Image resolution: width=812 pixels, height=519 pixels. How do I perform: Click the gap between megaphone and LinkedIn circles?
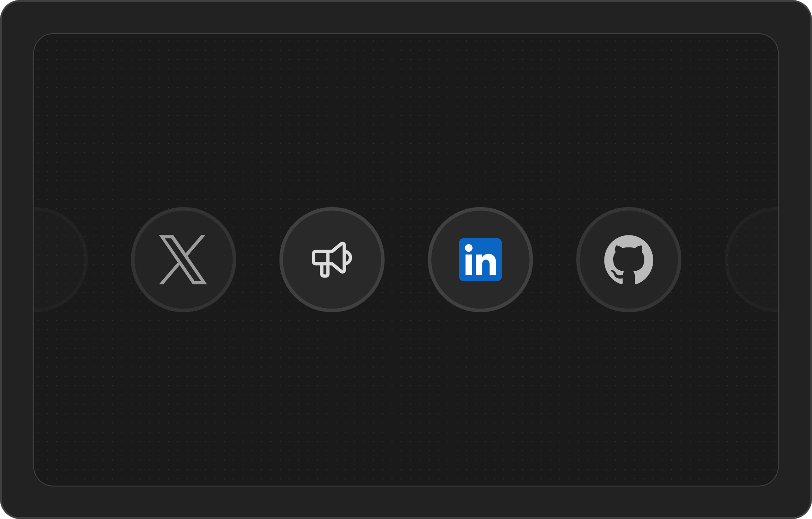[406, 259]
